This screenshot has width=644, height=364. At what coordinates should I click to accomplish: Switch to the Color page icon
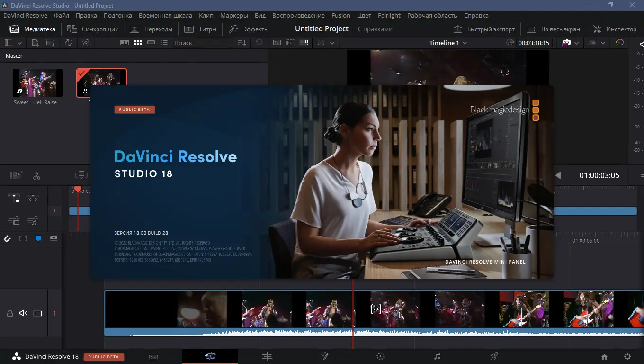pyautogui.click(x=380, y=356)
